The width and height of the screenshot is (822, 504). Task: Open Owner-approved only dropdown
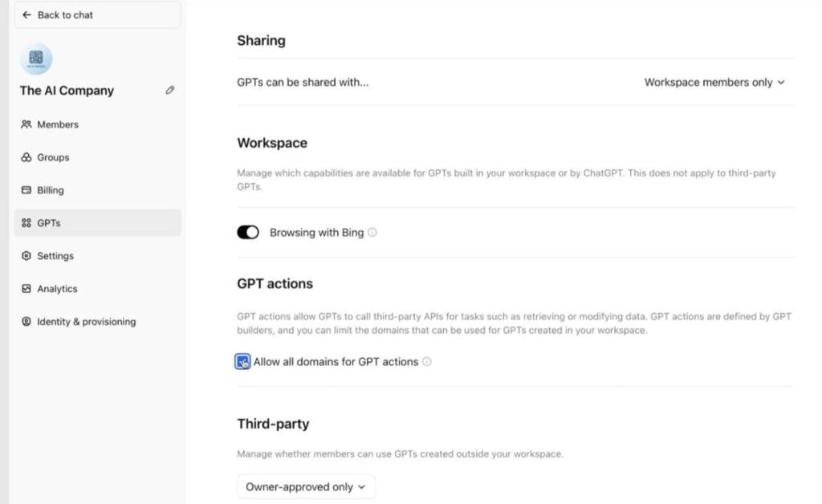[306, 486]
